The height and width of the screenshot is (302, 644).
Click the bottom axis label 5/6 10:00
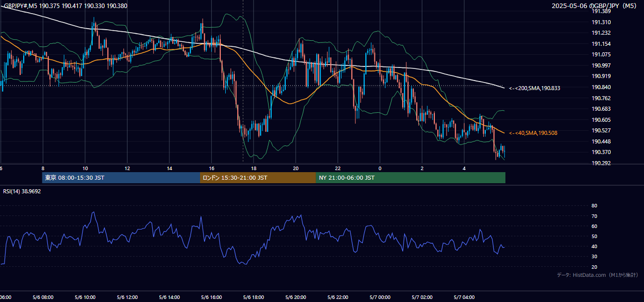click(x=85, y=297)
